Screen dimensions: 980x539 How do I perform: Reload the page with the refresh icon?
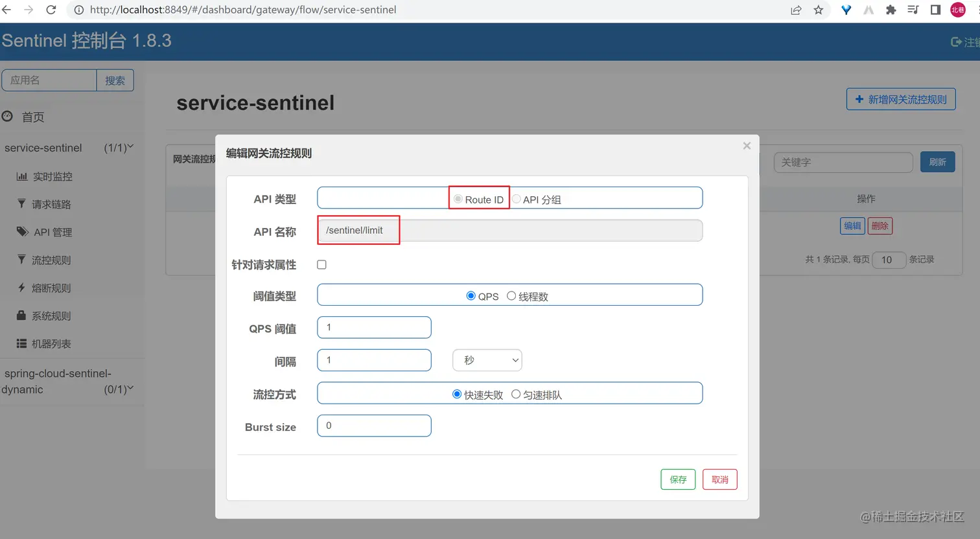pyautogui.click(x=51, y=10)
